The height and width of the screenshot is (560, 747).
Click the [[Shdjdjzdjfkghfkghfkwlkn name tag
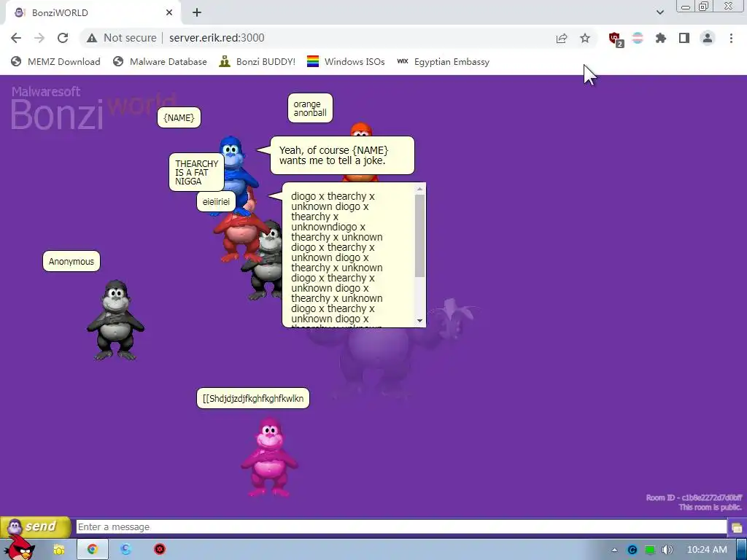[253, 399]
